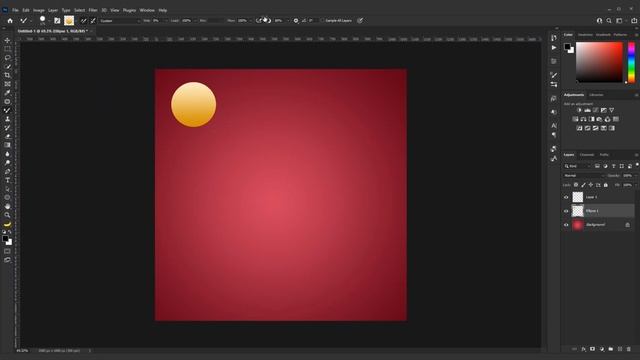Switch to the Patterns tab
The height and width of the screenshot is (360, 640).
click(x=620, y=35)
